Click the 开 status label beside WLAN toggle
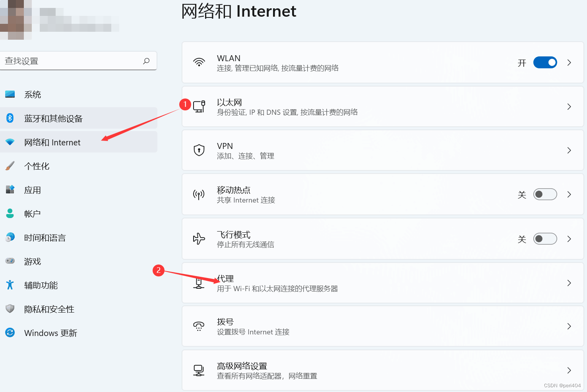 point(522,63)
